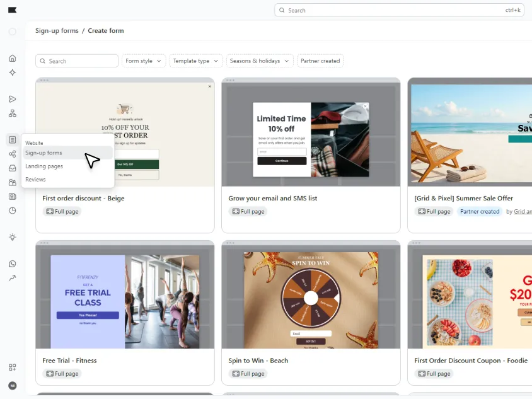The image size is (532, 399).
Task: Click the Create form breadcrumb text
Action: click(106, 30)
